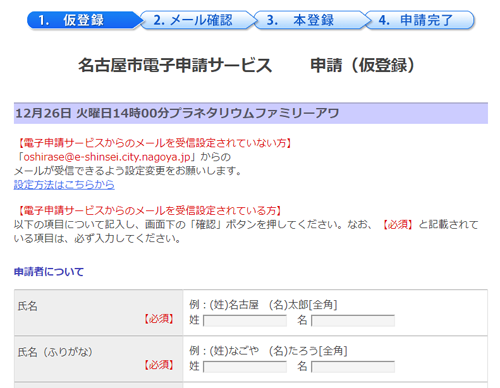
Task: Focus the 名 input field in the 氏名(ふりがな) row
Action: coord(353,367)
